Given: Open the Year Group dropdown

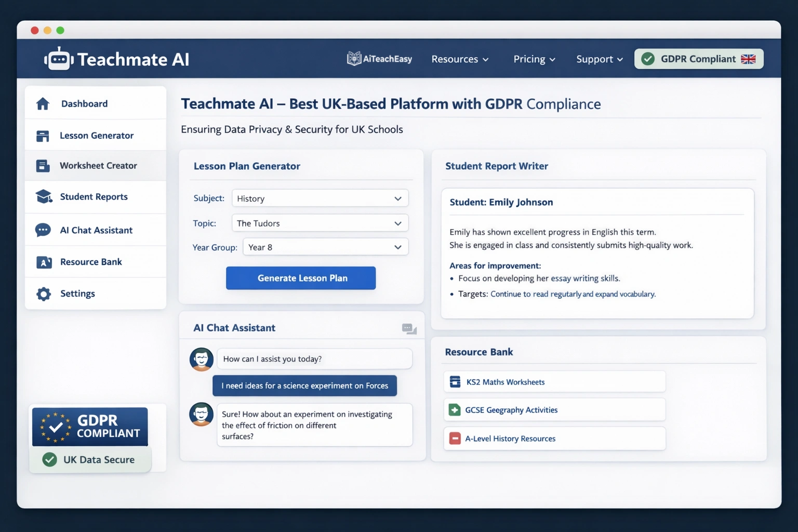Looking at the screenshot, I should [x=325, y=247].
